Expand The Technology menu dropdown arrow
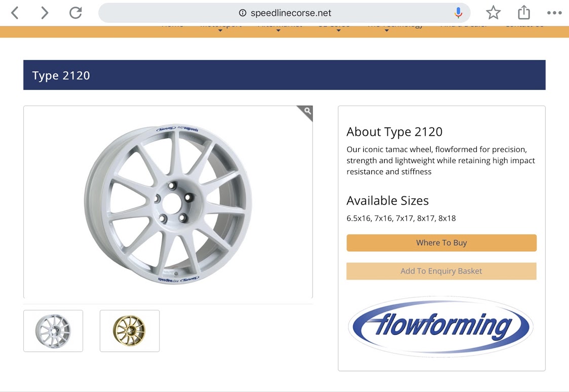 (x=387, y=30)
